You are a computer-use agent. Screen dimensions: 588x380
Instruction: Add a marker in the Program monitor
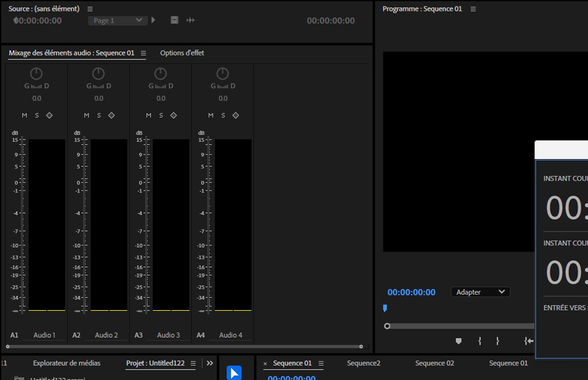coord(459,341)
